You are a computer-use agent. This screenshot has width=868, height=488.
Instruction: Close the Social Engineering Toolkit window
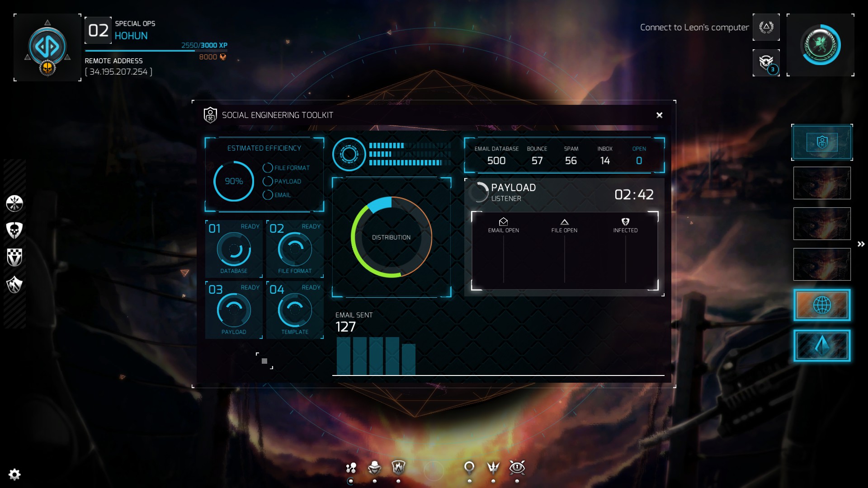pos(659,115)
